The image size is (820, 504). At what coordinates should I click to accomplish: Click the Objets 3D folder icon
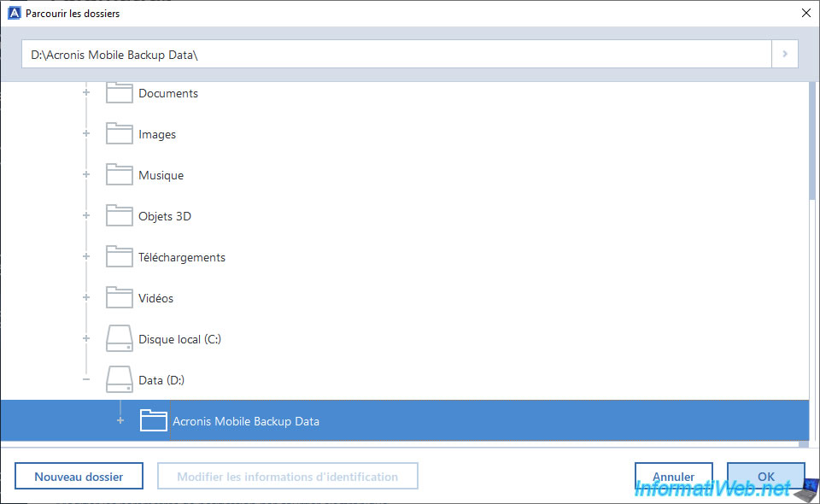click(x=120, y=215)
